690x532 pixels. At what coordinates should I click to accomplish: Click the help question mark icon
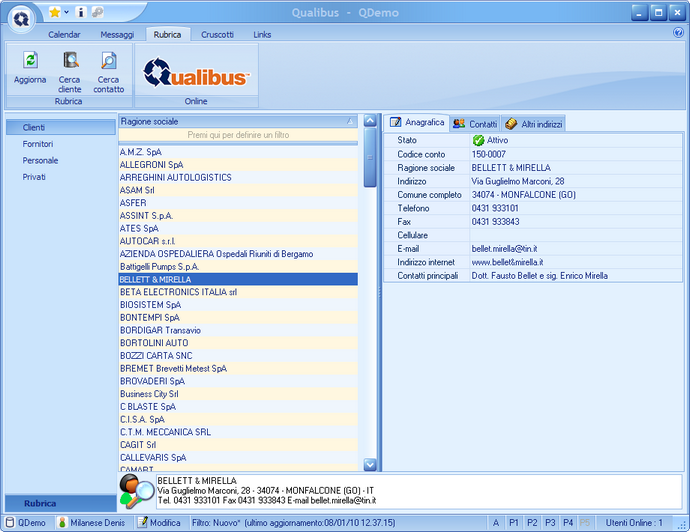678,33
